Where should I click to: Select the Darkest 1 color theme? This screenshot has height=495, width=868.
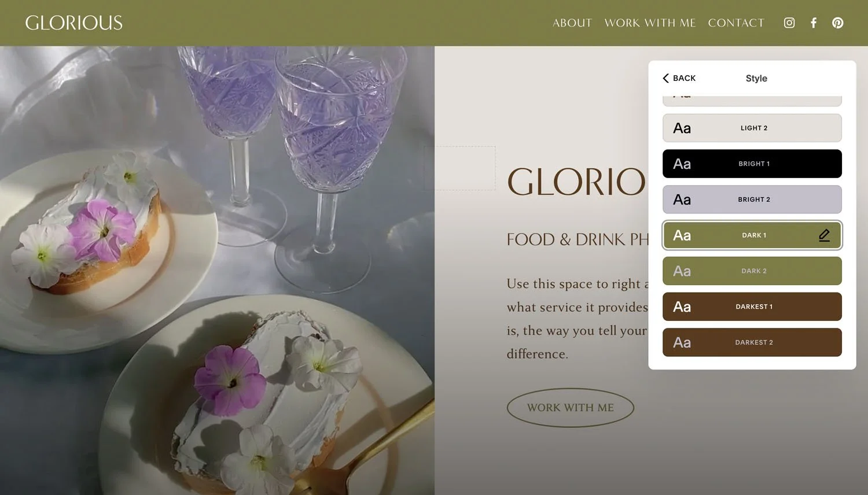point(752,306)
